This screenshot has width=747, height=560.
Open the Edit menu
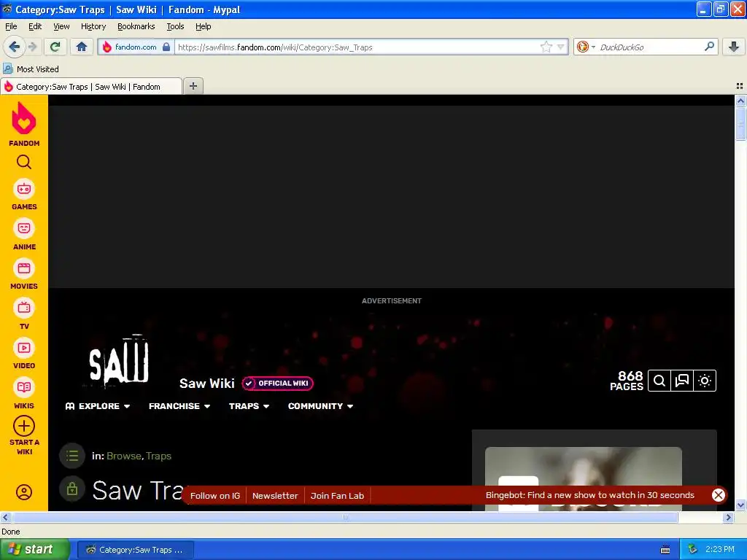click(35, 26)
